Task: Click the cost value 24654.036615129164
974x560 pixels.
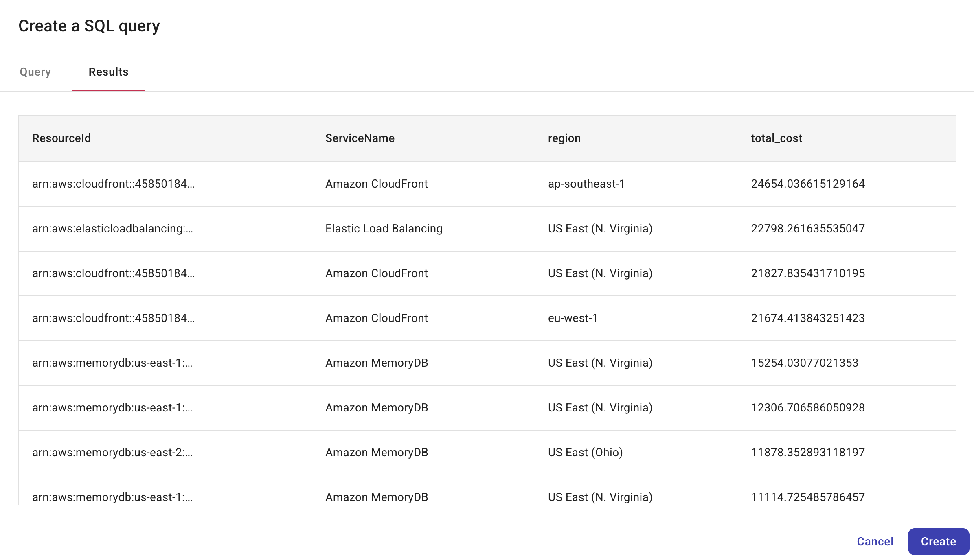Action: coord(808,184)
